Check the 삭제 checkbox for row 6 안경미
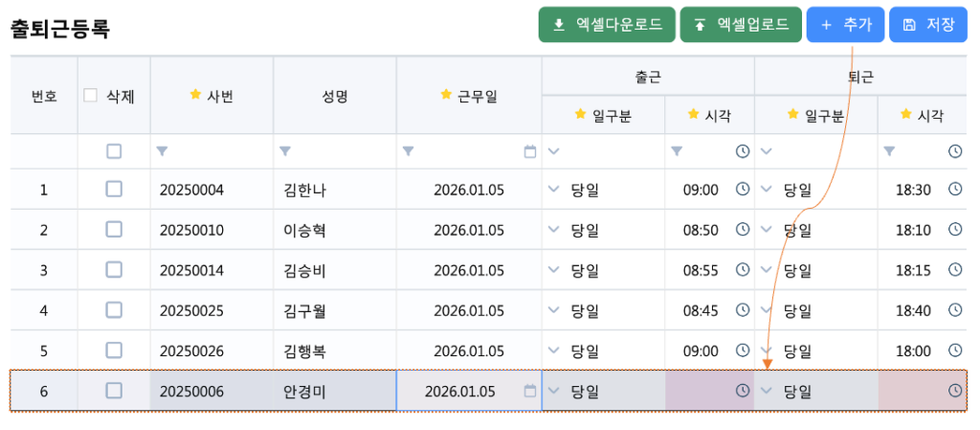The image size is (980, 430). 114,391
